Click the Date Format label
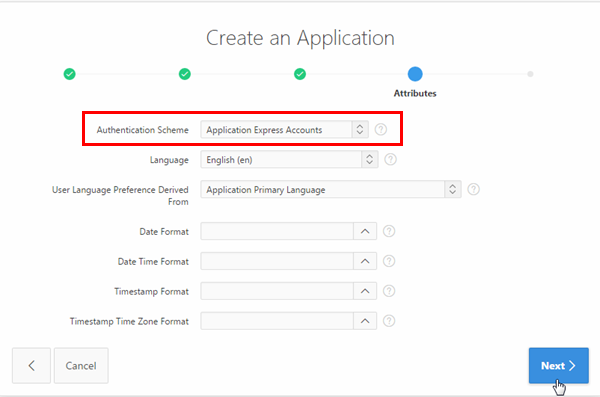This screenshot has width=600, height=397. click(164, 232)
